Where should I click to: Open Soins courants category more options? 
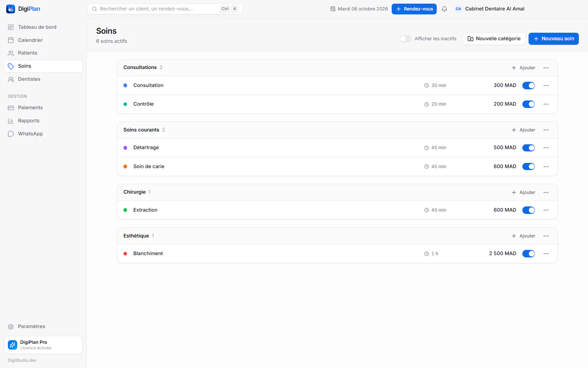tap(546, 130)
